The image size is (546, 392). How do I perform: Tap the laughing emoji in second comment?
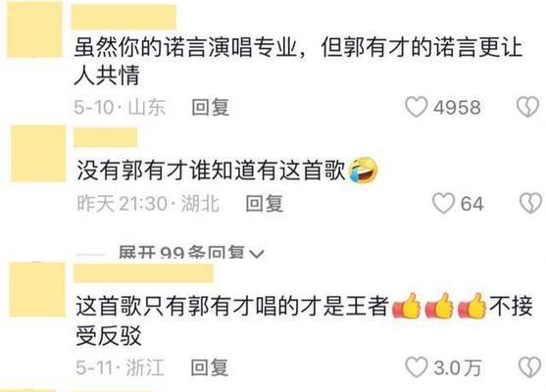364,170
